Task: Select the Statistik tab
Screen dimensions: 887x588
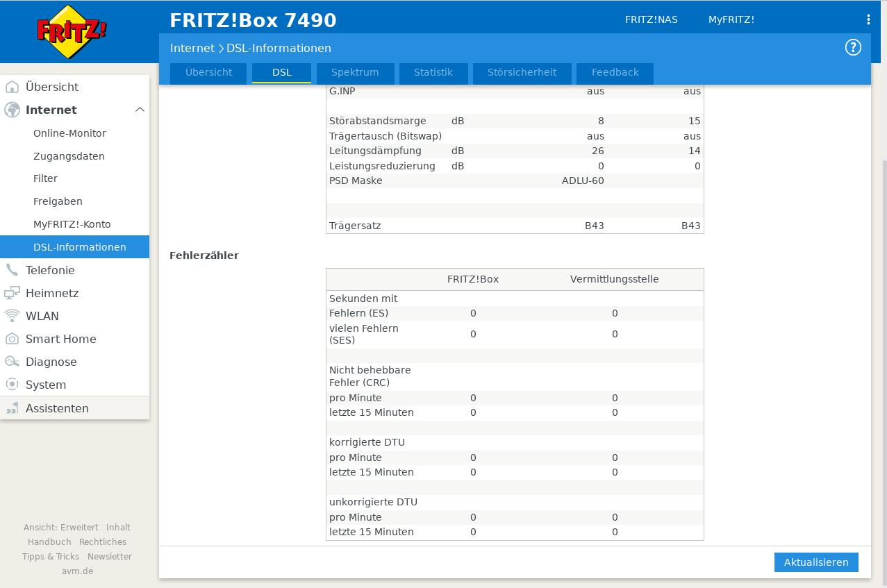Action: 433,72
